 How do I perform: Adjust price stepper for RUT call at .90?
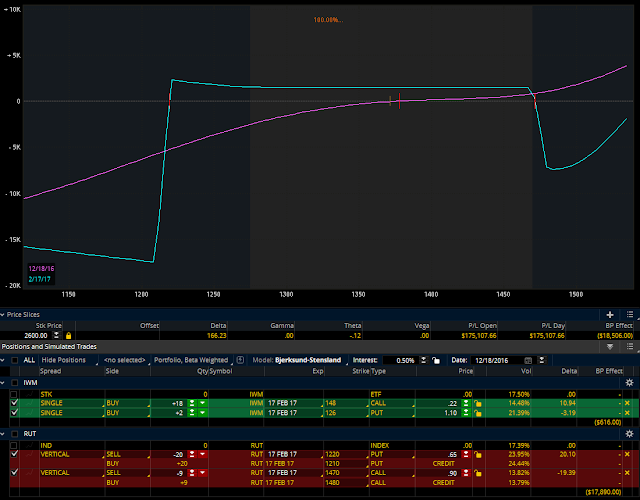coord(466,473)
